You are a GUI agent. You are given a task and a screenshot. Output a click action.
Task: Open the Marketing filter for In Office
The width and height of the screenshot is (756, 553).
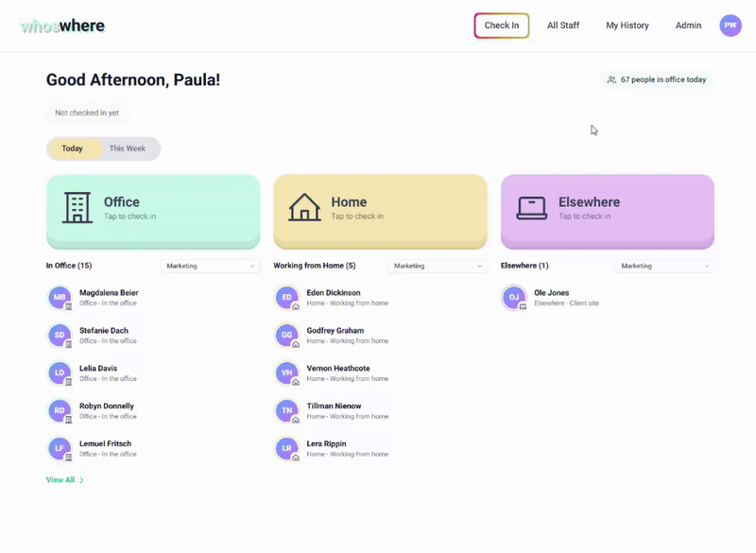point(210,266)
